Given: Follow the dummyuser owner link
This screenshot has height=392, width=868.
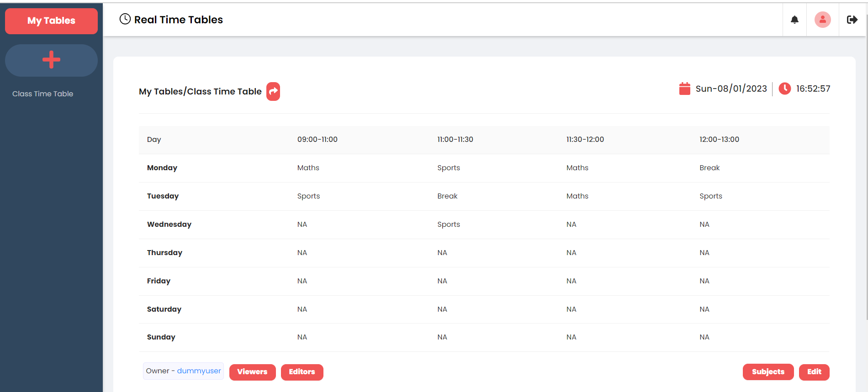Looking at the screenshot, I should [x=199, y=371].
